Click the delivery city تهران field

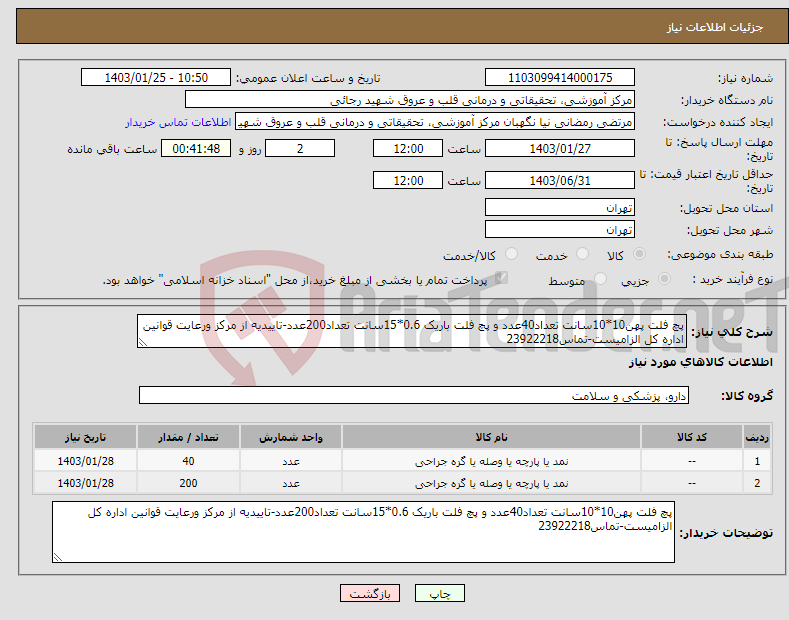560,229
